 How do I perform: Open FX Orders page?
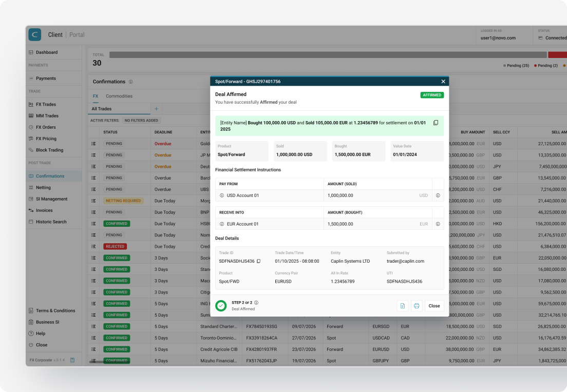tap(53, 127)
